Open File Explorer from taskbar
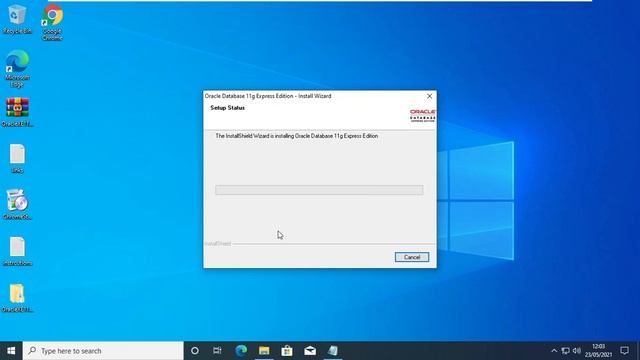 [264, 351]
